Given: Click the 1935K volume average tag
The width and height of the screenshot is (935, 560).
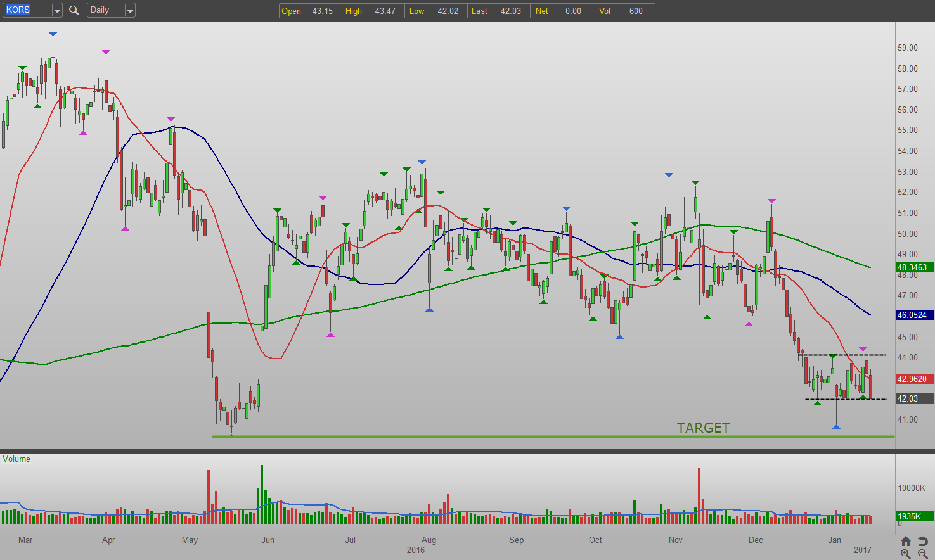Looking at the screenshot, I should (914, 516).
